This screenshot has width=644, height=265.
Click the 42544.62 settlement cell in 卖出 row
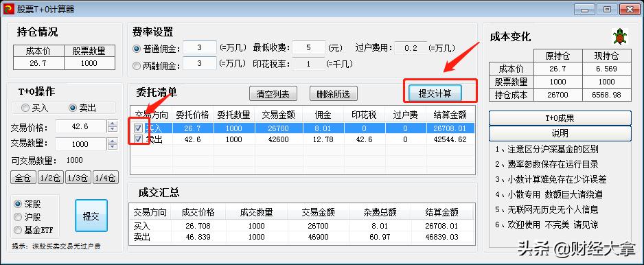(x=450, y=139)
